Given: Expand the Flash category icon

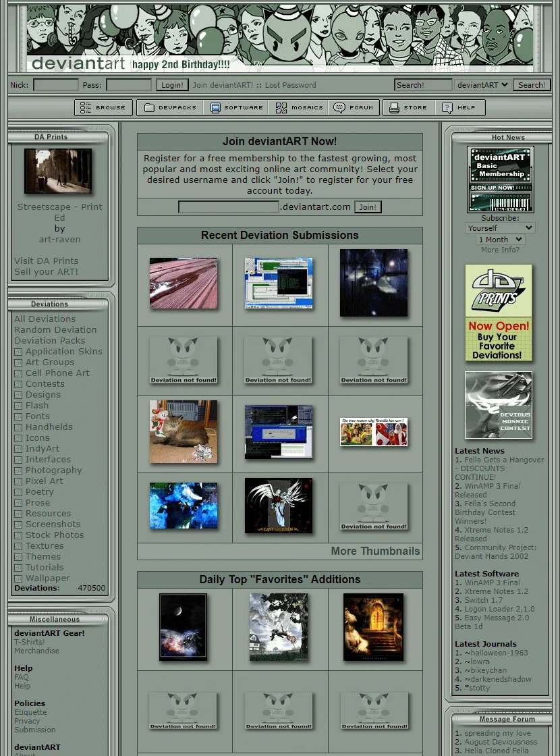Looking at the screenshot, I should [x=18, y=406].
